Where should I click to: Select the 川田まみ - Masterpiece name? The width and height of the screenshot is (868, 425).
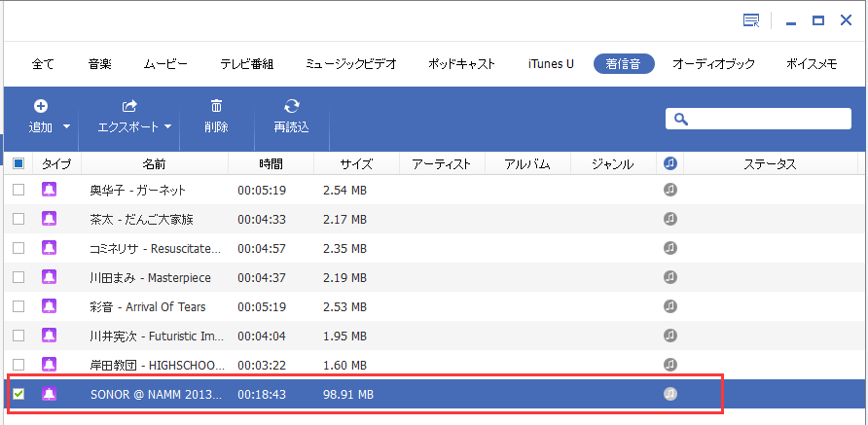150,277
